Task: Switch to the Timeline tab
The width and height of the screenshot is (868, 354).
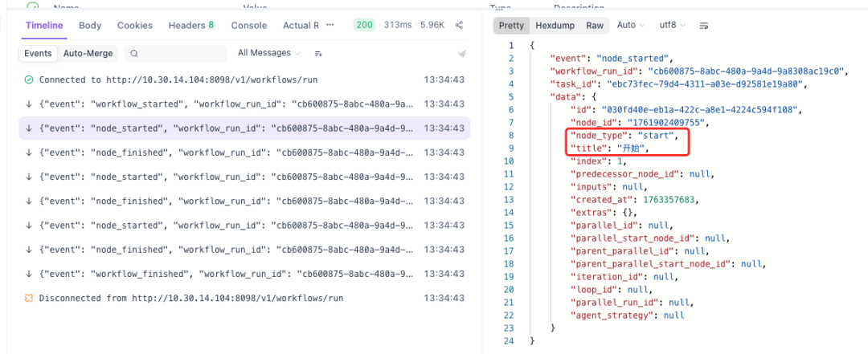Action: click(x=43, y=26)
